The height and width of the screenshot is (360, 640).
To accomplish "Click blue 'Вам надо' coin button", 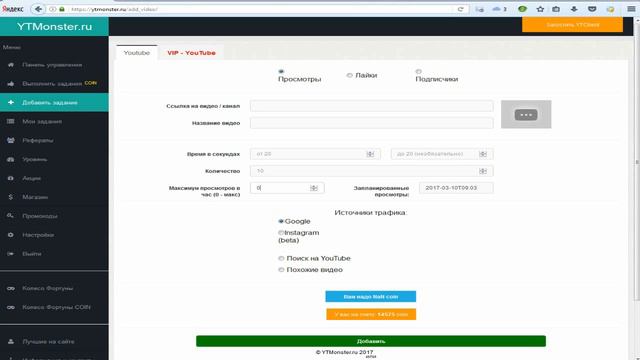I will click(x=371, y=296).
